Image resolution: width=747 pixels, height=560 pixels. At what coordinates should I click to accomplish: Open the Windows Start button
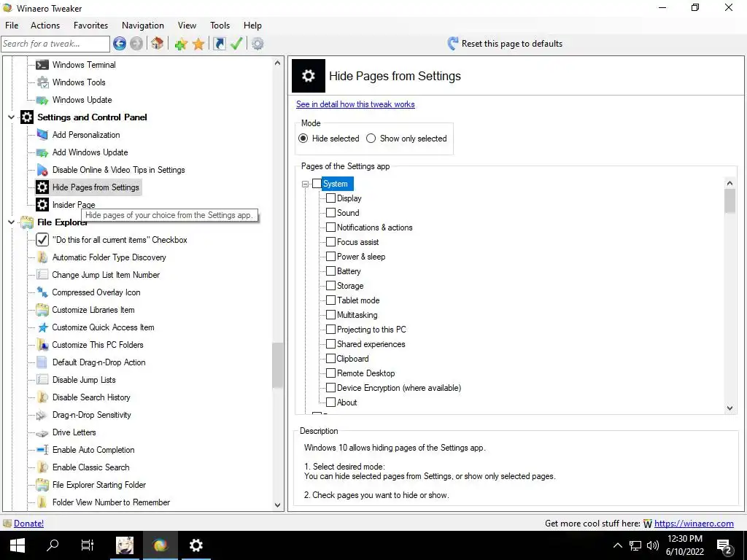(18, 545)
